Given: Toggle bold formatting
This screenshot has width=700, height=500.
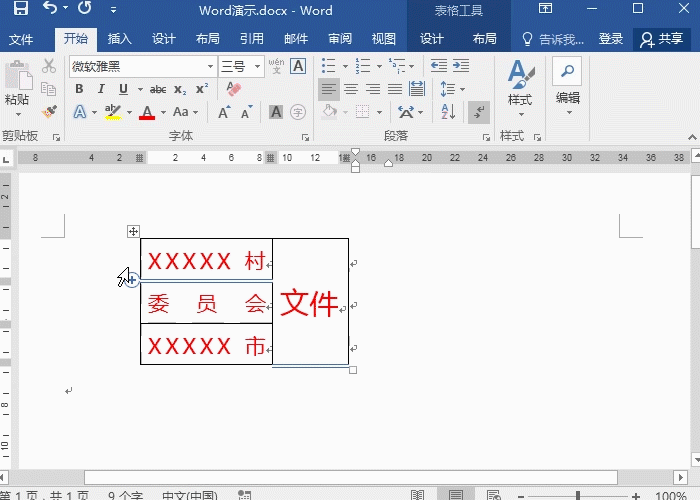Looking at the screenshot, I should tap(79, 89).
